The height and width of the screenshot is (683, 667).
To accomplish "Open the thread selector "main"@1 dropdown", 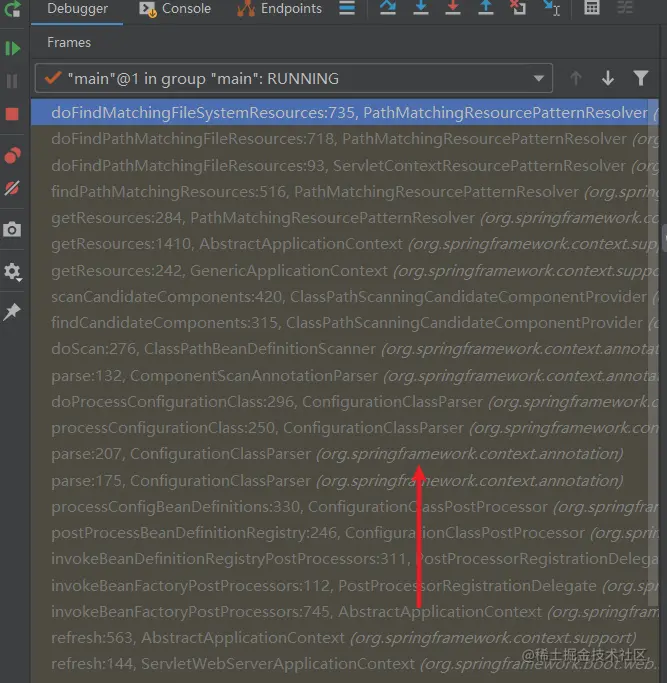I will click(x=294, y=78).
